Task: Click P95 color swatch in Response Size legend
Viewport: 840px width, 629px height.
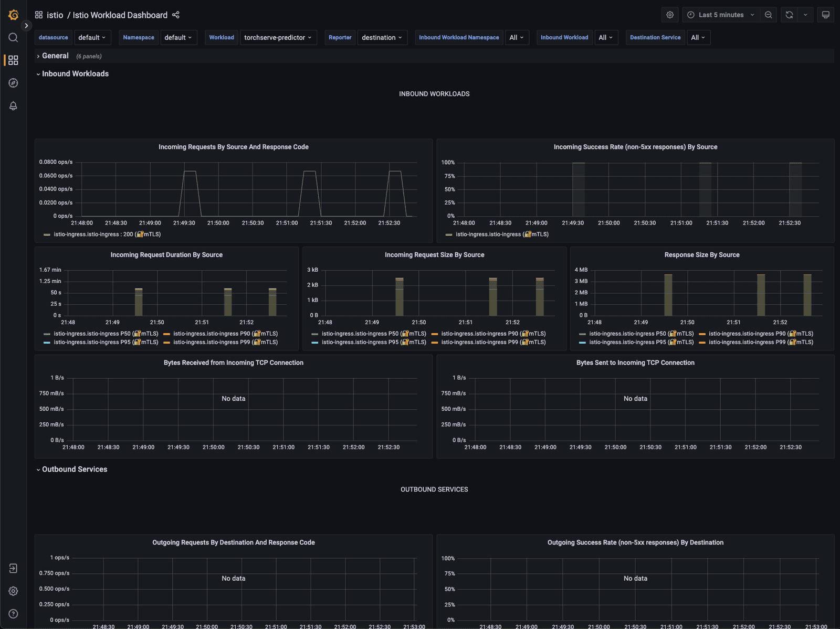Action: [x=583, y=343]
